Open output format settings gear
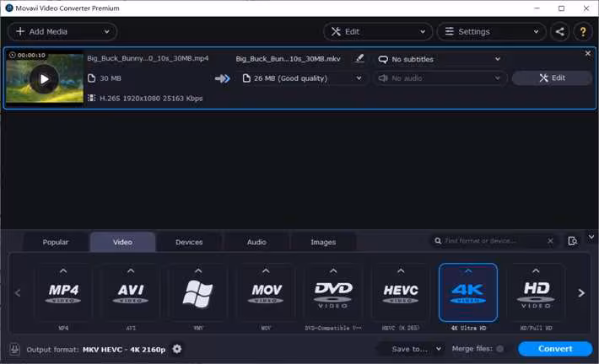The width and height of the screenshot is (599, 364). 177,349
